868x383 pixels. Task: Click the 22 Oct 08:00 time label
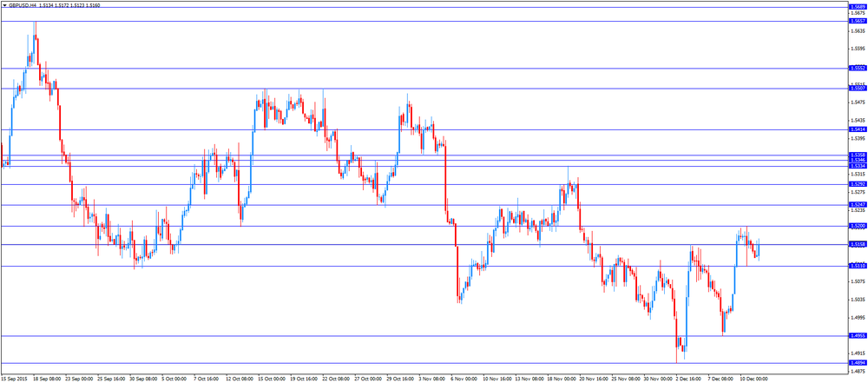point(334,380)
